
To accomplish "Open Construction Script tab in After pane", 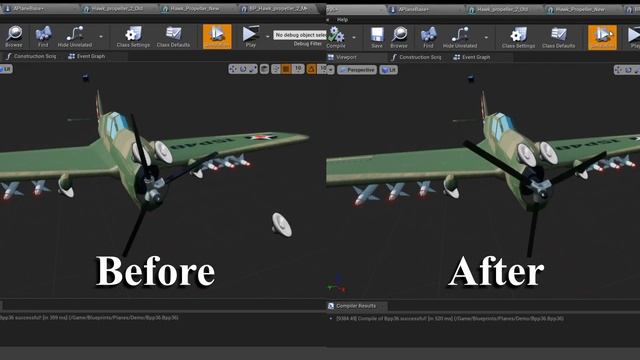I will click(416, 57).
